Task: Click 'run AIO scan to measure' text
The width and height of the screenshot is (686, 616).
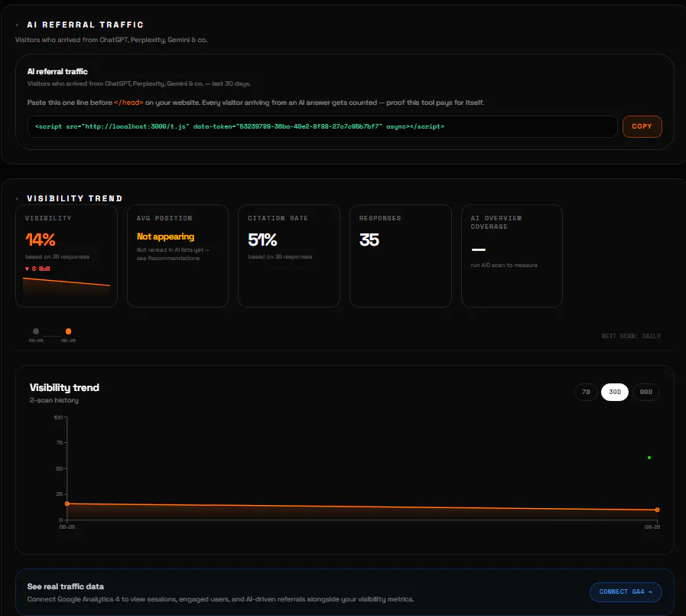Action: pos(504,266)
